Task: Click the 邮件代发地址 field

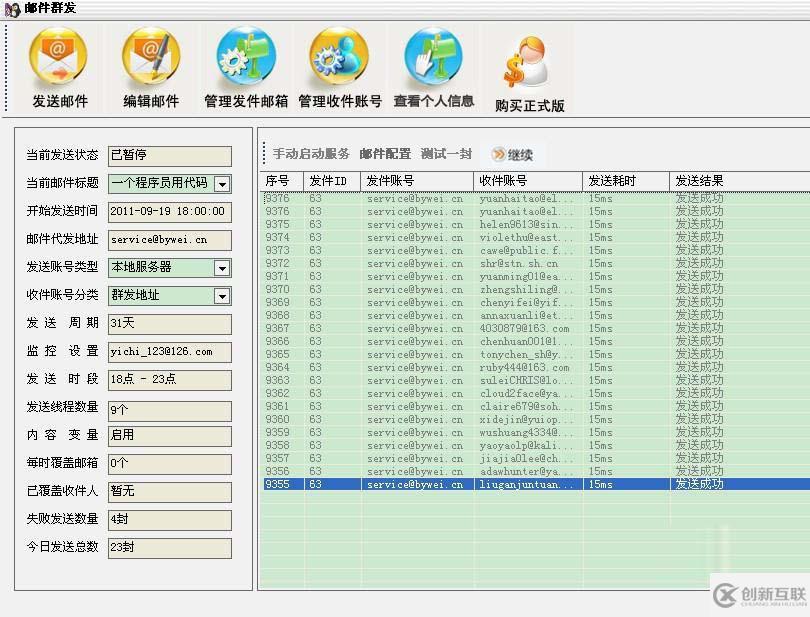Action: pyautogui.click(x=170, y=240)
